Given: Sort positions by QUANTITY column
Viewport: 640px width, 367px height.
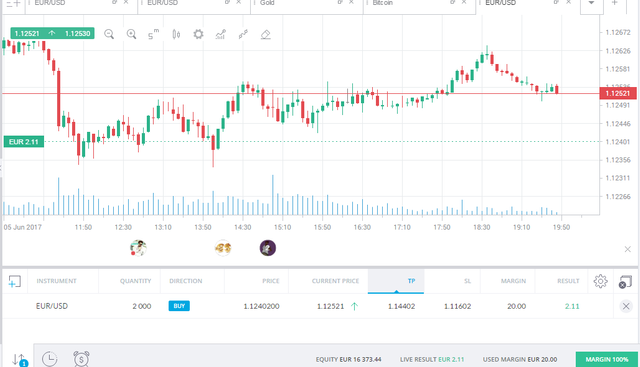Looking at the screenshot, I should pos(136,281).
